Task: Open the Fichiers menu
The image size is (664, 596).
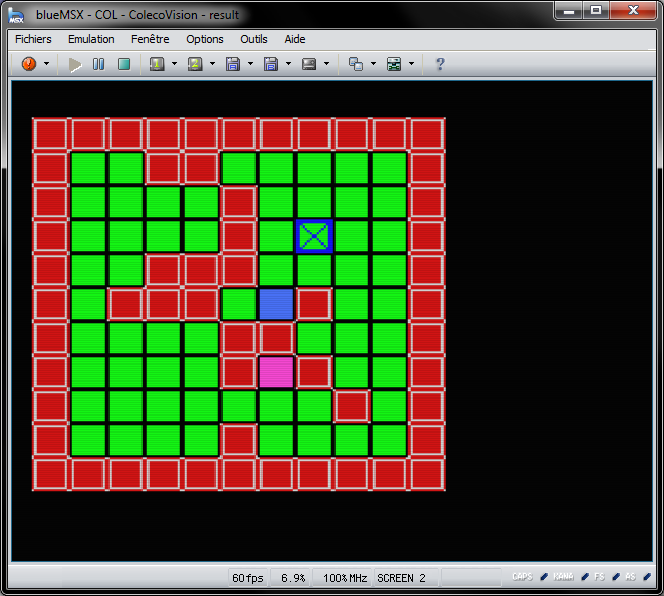Action: tap(33, 39)
